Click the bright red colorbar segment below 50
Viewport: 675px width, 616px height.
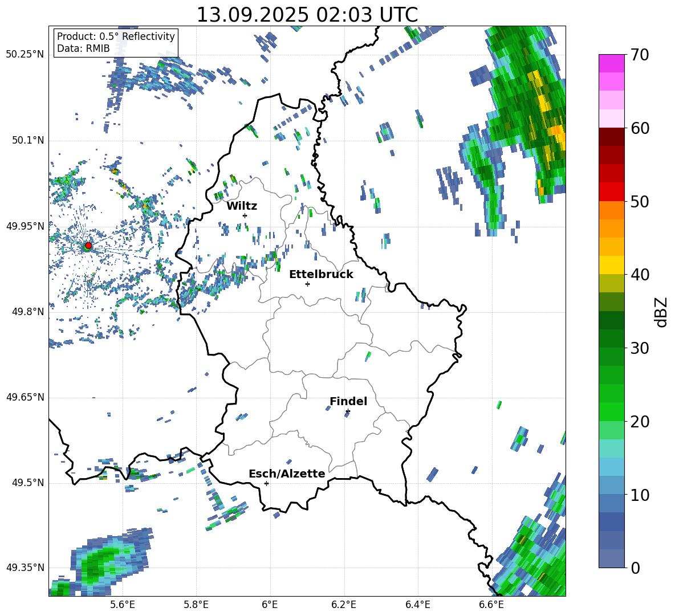click(x=611, y=191)
